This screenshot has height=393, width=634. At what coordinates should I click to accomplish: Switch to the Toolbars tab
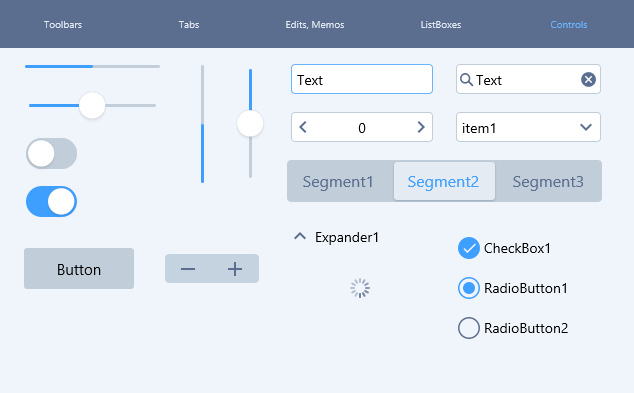click(x=63, y=25)
